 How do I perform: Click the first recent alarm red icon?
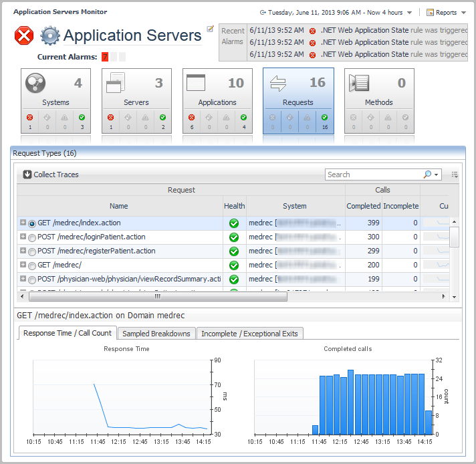point(312,31)
